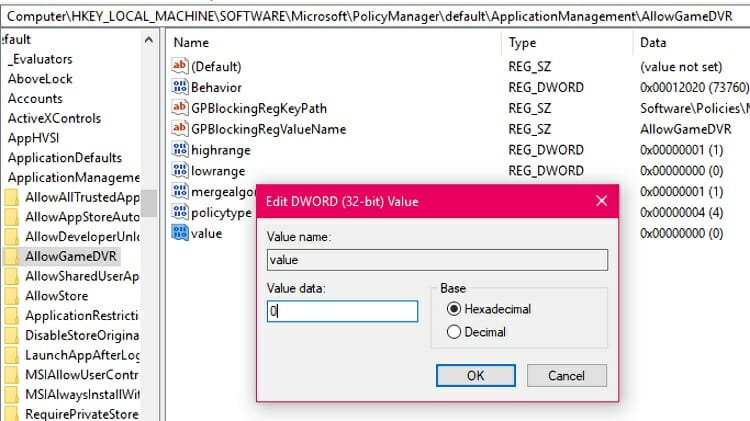Click the AllowSharedUserAp folder icon
The image size is (750, 421).
tap(11, 276)
